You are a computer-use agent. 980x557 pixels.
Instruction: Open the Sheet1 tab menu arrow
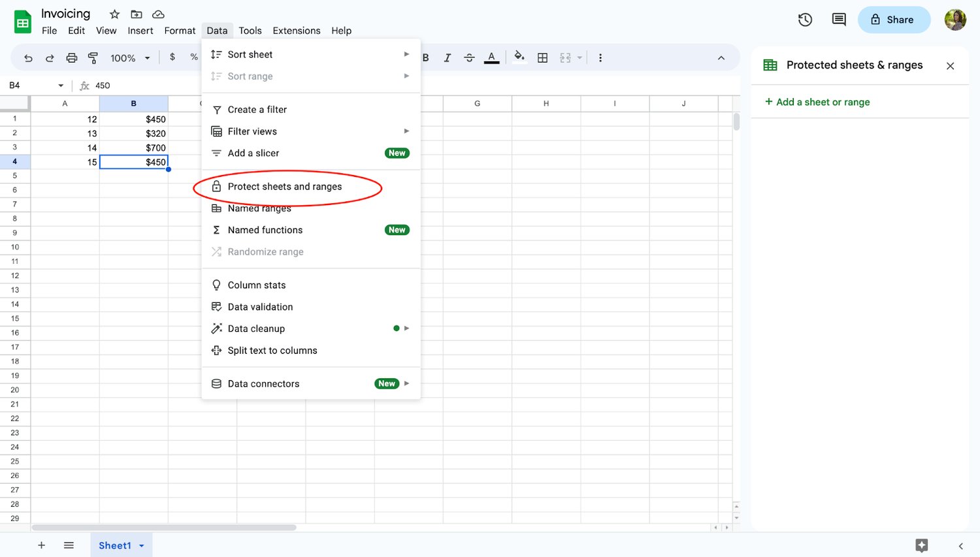(x=141, y=545)
